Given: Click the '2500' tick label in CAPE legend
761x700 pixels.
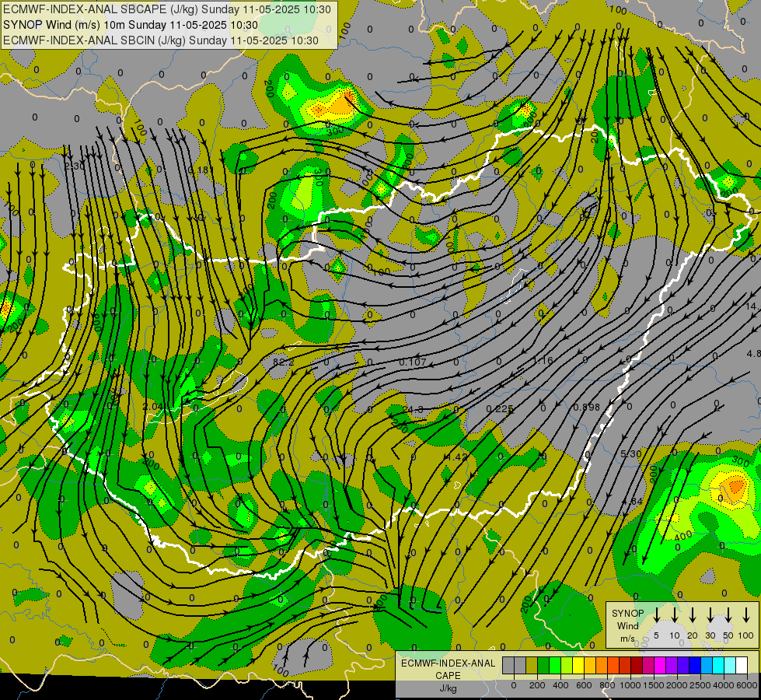Looking at the screenshot, I should 700,685.
